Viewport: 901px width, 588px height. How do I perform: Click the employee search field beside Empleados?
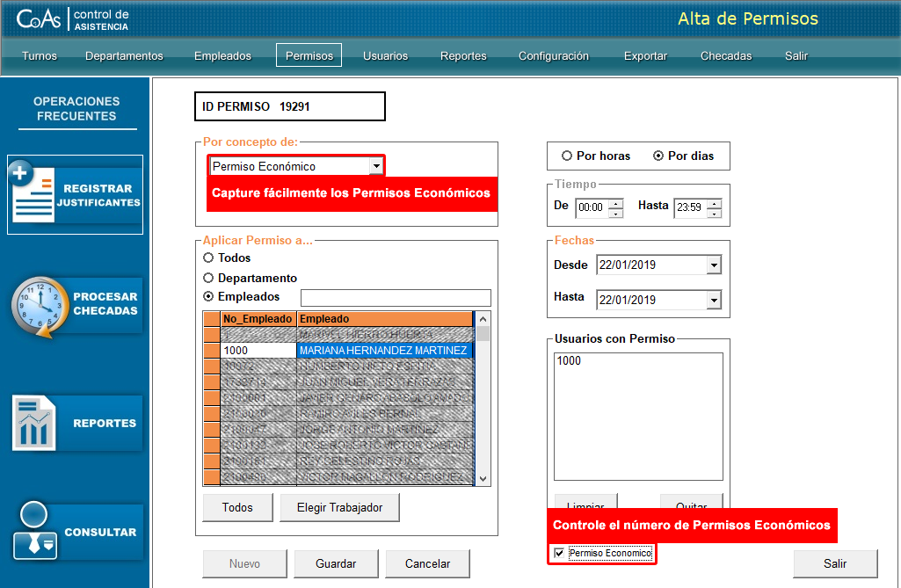pos(396,297)
